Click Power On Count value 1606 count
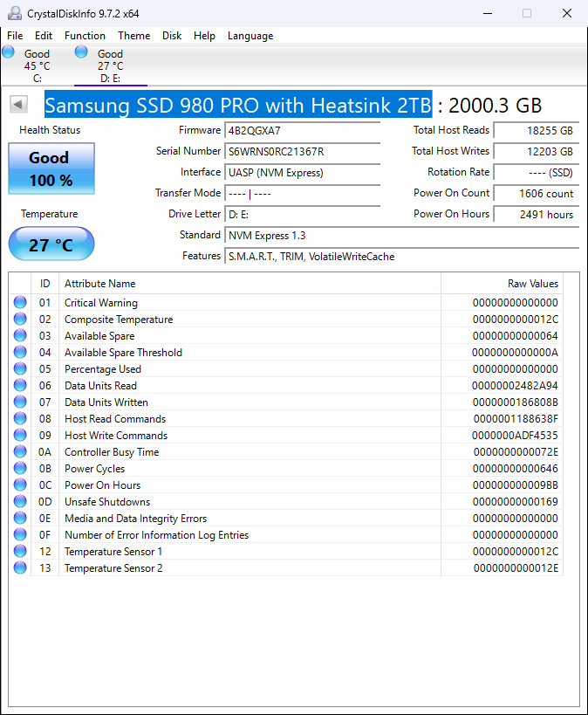 pyautogui.click(x=537, y=193)
